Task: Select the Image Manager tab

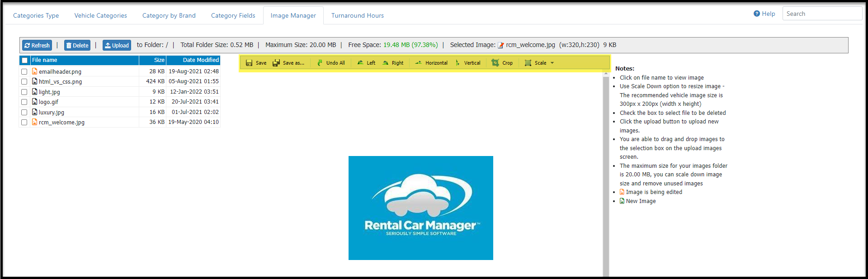Action: point(293,15)
